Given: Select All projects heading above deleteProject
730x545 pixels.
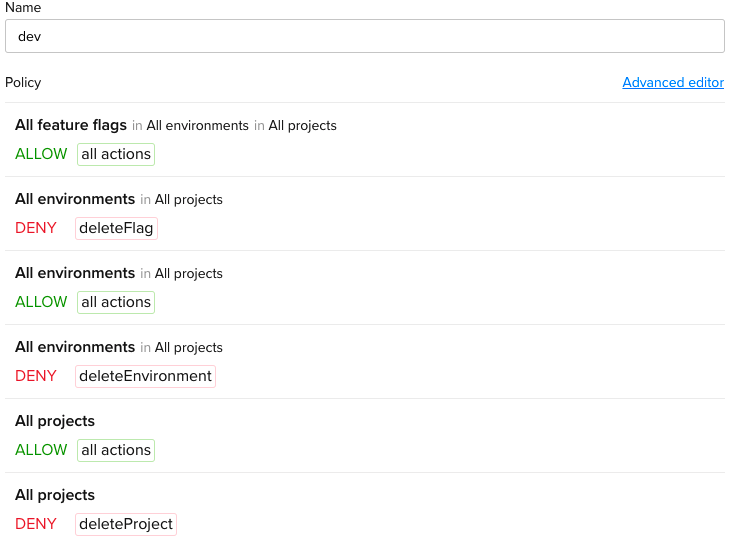Looking at the screenshot, I should [x=55, y=495].
